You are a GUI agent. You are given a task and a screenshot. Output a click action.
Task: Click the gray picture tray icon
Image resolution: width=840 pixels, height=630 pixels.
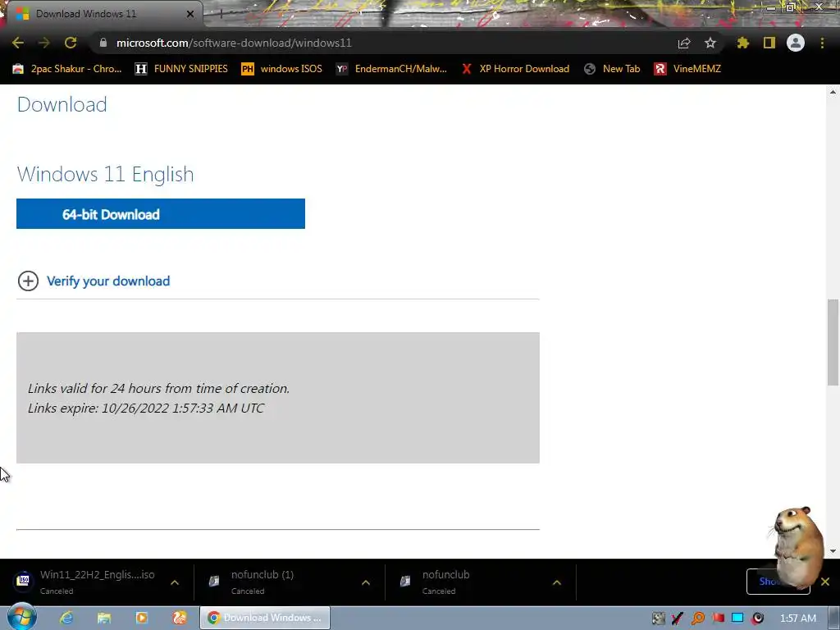[x=659, y=619]
